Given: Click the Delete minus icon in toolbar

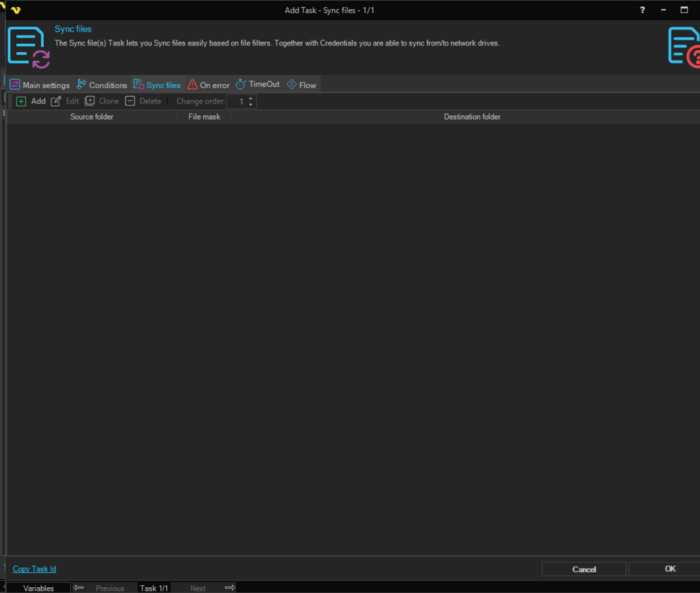Looking at the screenshot, I should (130, 101).
